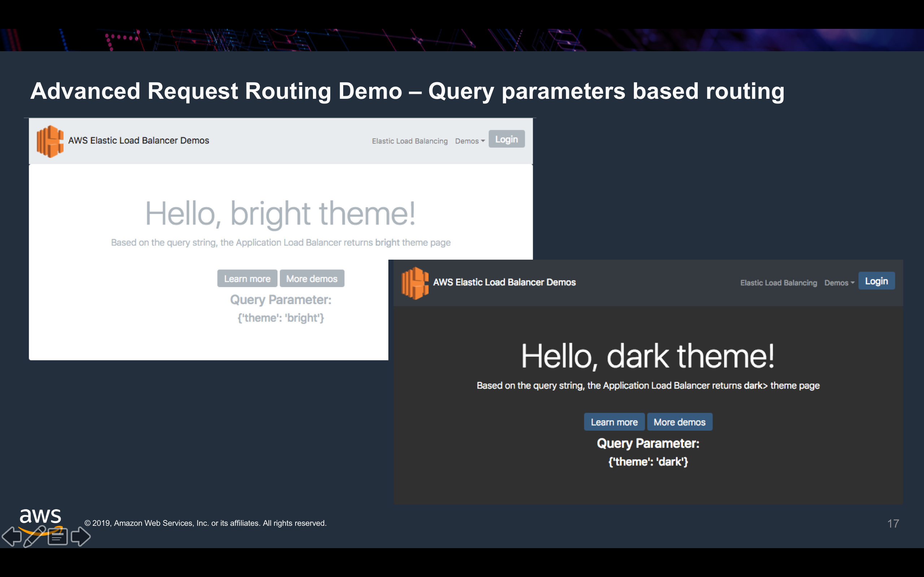924x577 pixels.
Task: Click the slide number 17
Action: pyautogui.click(x=893, y=524)
